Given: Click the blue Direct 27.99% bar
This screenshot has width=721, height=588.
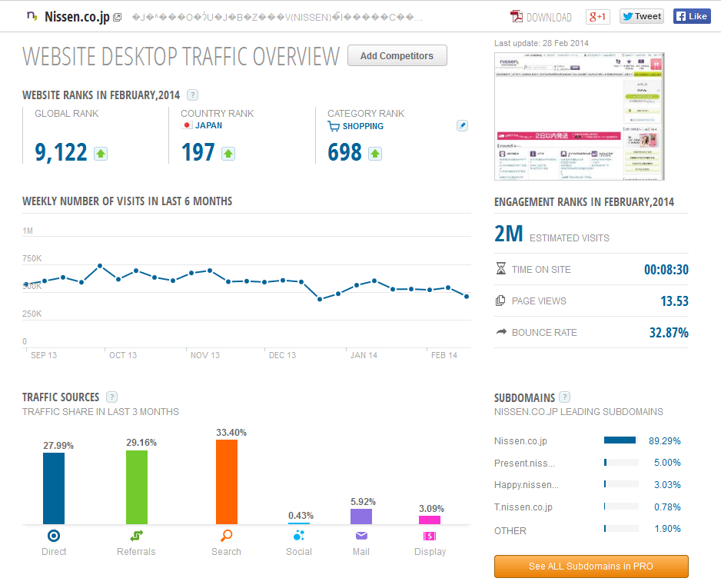Looking at the screenshot, I should pos(54,488).
